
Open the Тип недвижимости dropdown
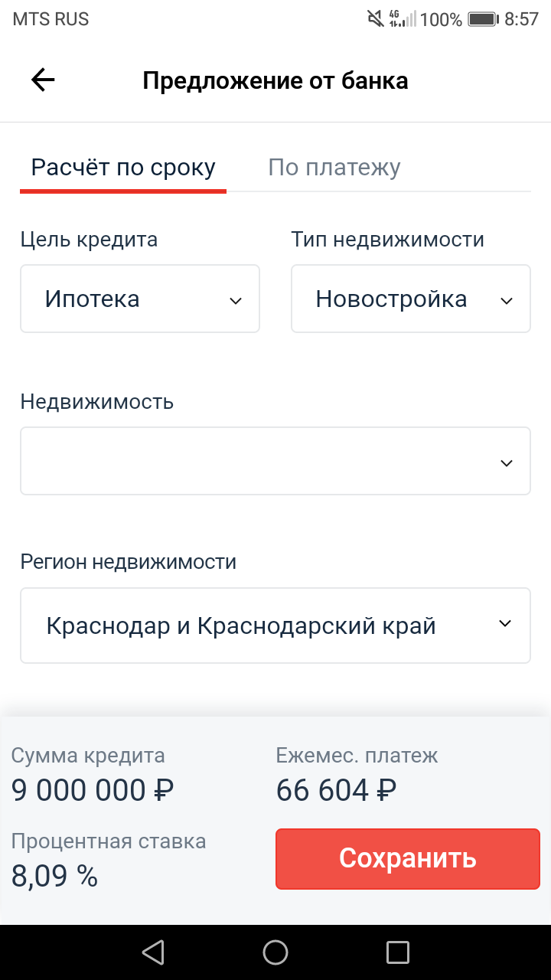click(410, 299)
